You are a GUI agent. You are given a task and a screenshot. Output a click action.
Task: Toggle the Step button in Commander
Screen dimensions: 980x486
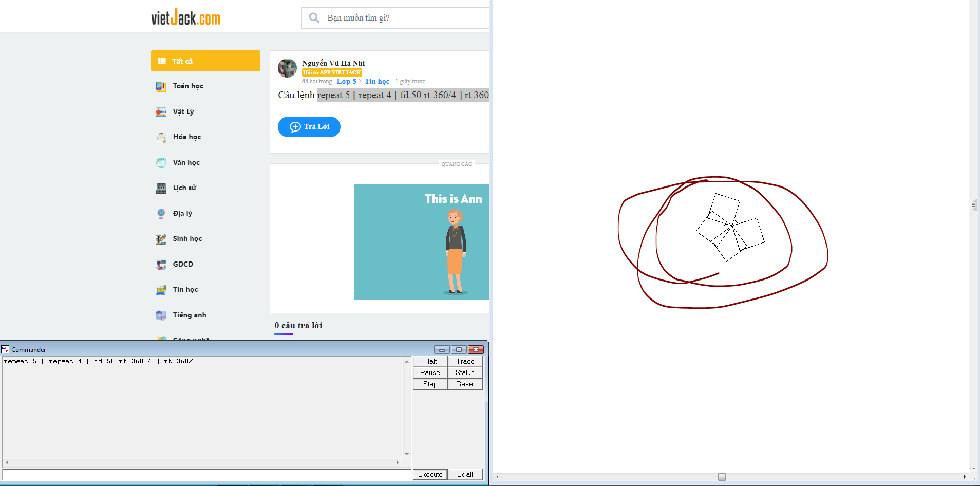[430, 384]
